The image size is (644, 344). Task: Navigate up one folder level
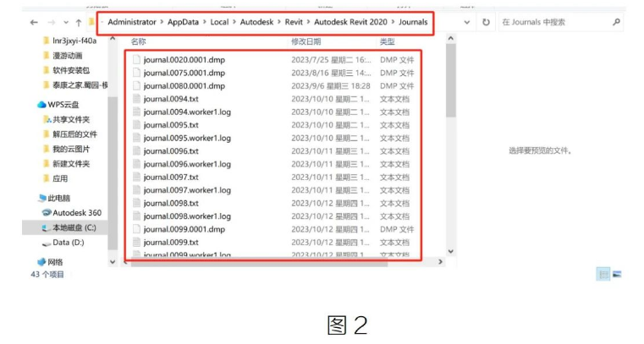coord(79,23)
